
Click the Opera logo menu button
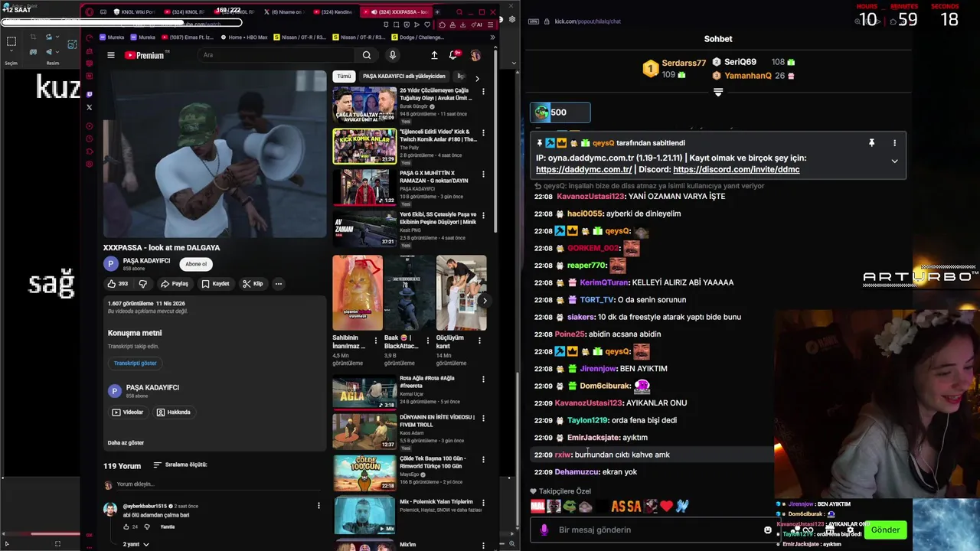tap(90, 12)
